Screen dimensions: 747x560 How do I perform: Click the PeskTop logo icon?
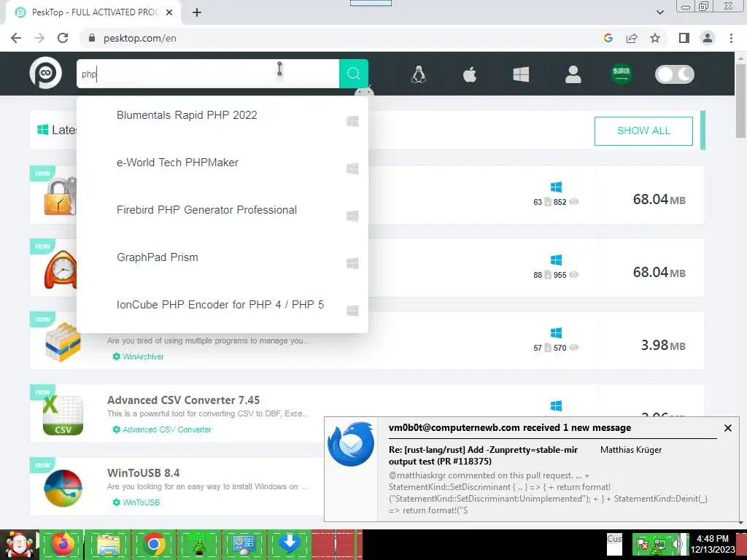pos(46,74)
